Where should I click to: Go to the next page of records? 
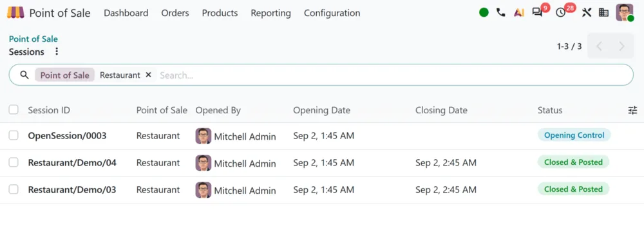[x=622, y=46]
